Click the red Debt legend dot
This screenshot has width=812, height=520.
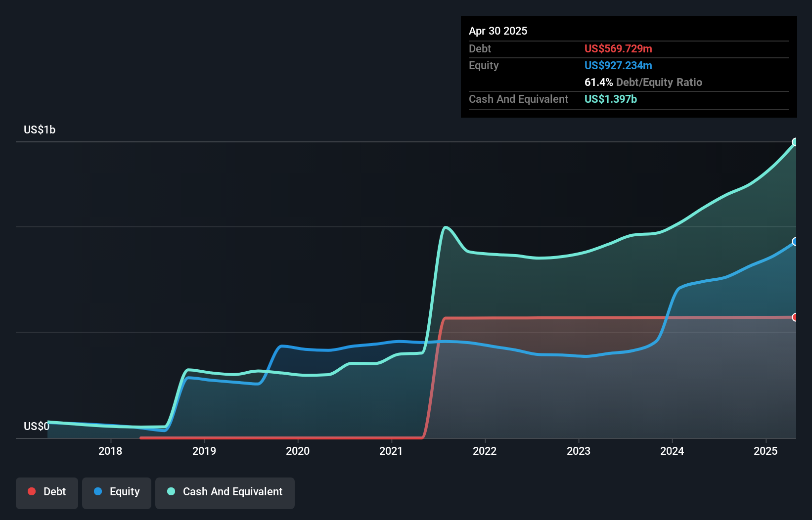pyautogui.click(x=32, y=491)
